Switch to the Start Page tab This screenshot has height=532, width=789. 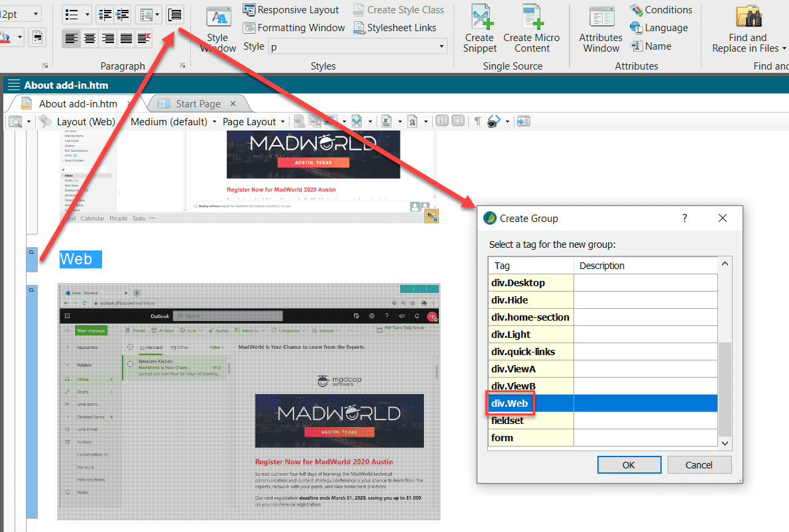pos(198,103)
